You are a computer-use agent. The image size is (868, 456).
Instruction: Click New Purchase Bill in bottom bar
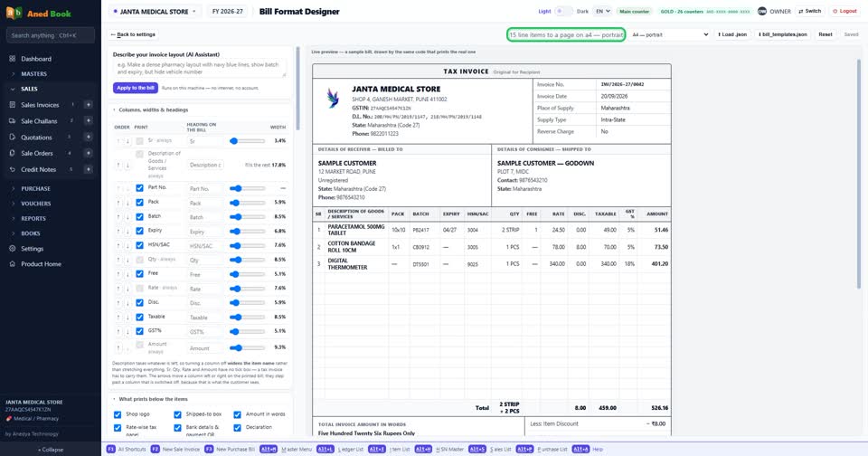(x=230, y=450)
